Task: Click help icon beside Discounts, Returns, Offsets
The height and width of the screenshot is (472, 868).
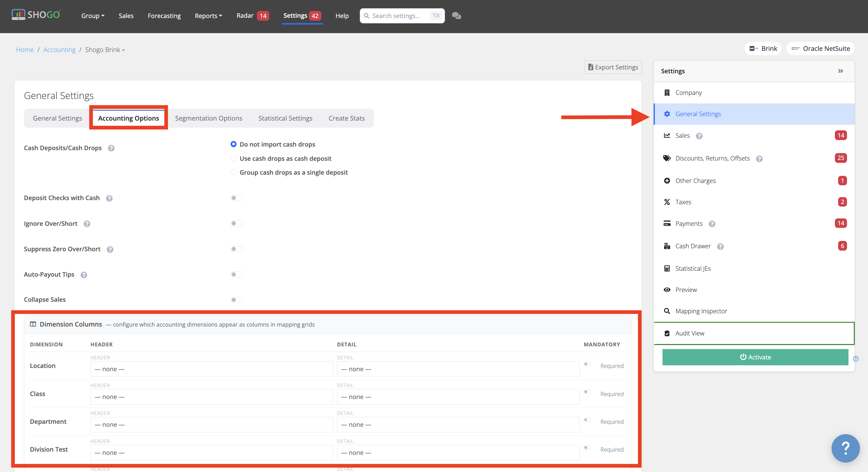Action: pos(759,159)
